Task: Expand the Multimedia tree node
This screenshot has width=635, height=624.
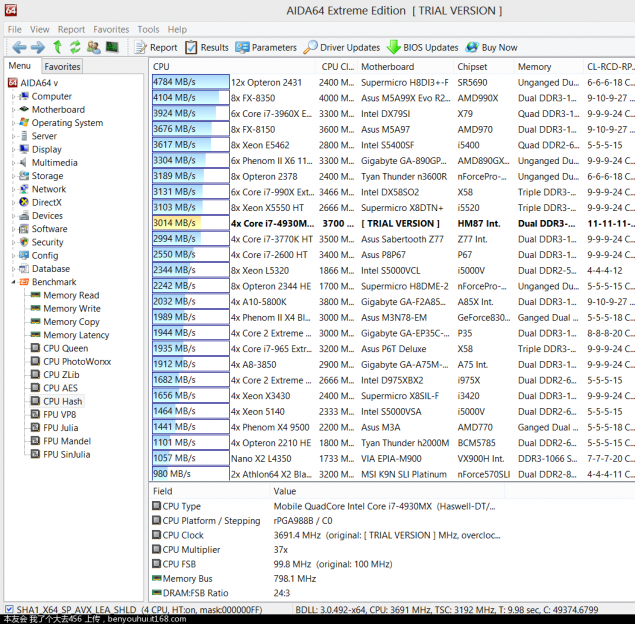Action: click(x=13, y=163)
